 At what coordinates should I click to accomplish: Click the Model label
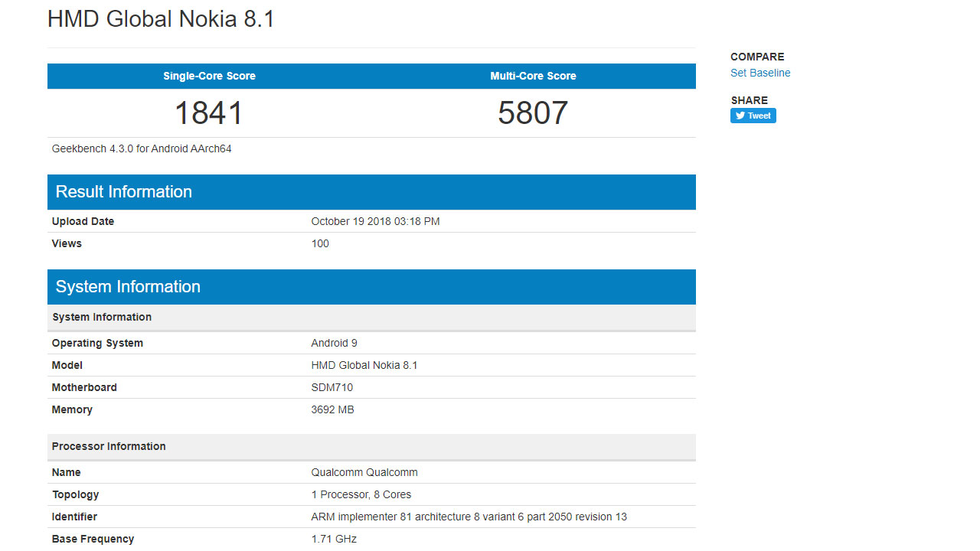click(x=67, y=365)
